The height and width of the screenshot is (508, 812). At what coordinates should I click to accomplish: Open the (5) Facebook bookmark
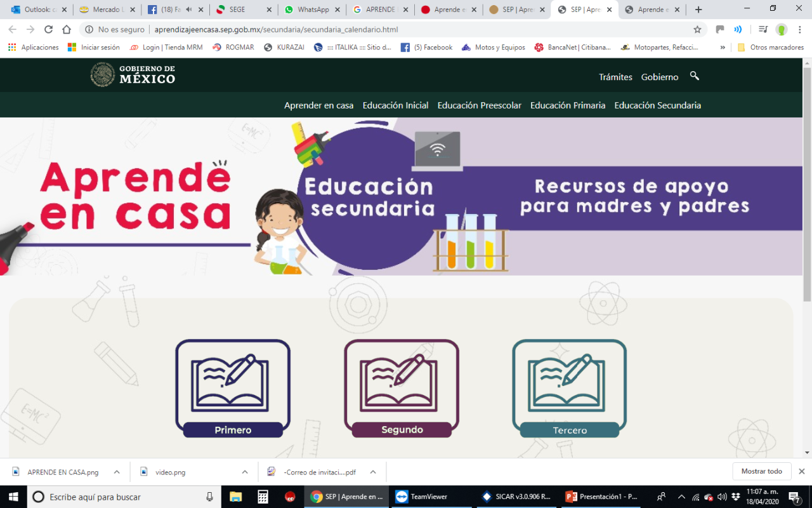point(426,47)
